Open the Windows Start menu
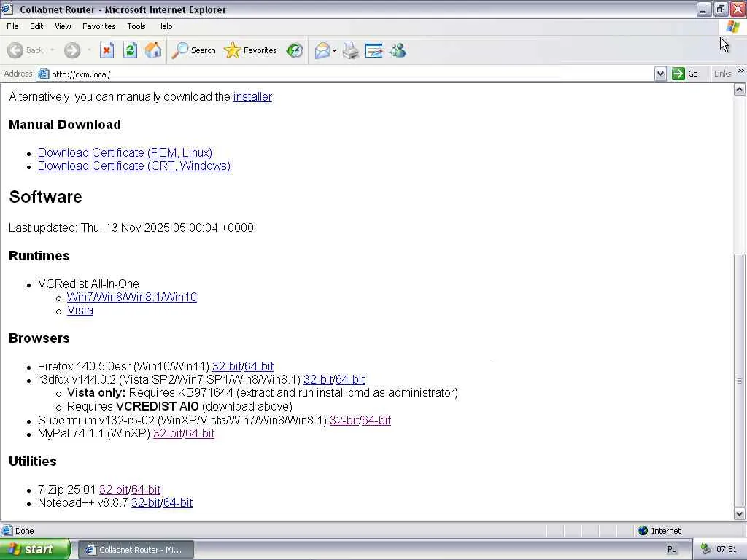 35,550
